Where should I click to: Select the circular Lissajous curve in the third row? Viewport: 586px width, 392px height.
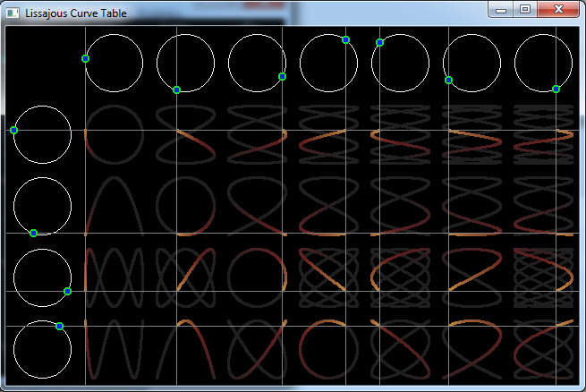257,277
